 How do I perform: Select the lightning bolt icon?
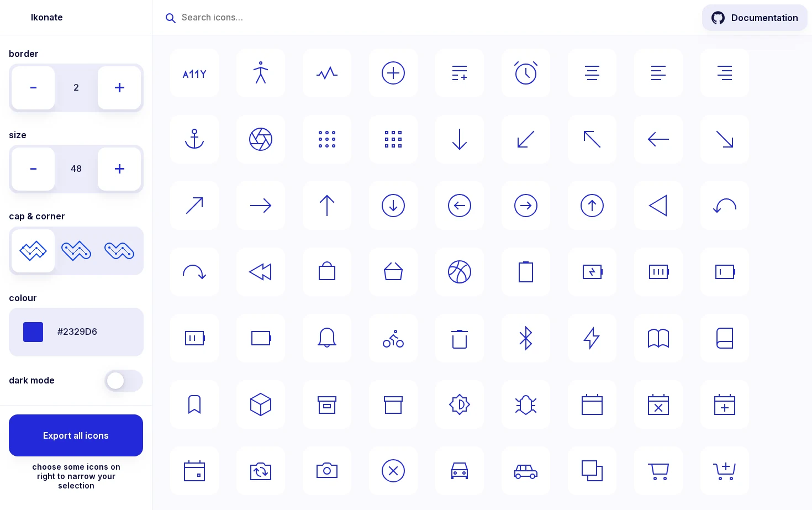click(x=592, y=338)
